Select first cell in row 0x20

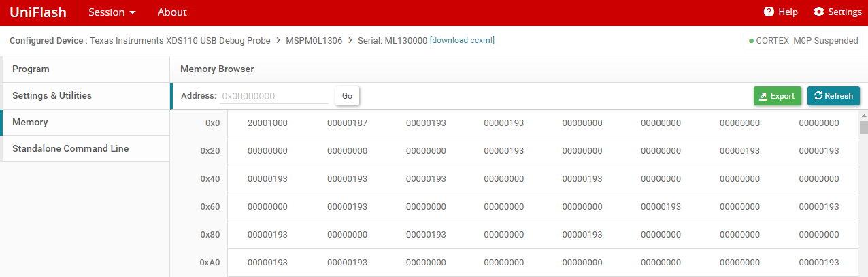pos(267,151)
